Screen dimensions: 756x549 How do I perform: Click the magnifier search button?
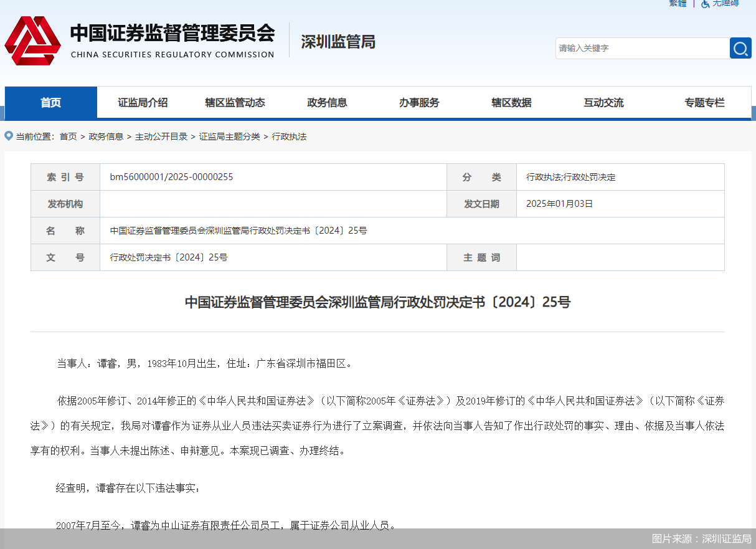pyautogui.click(x=740, y=49)
